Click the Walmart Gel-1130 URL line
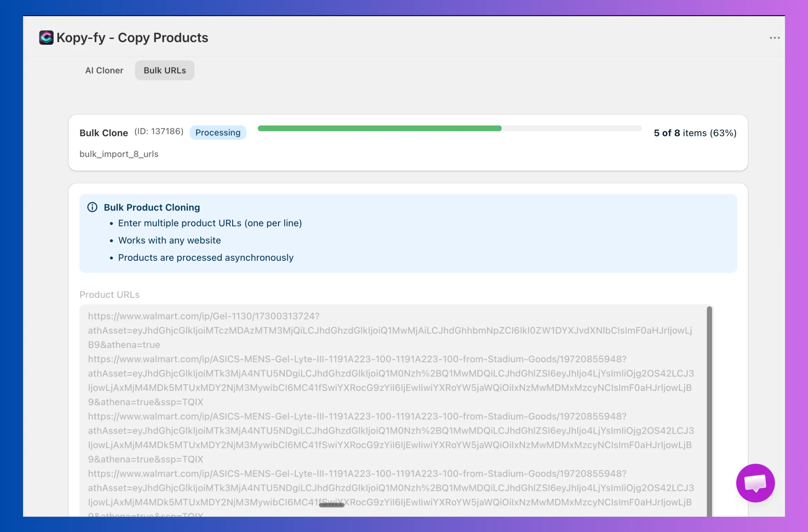Image resolution: width=808 pixels, height=532 pixels. point(204,316)
